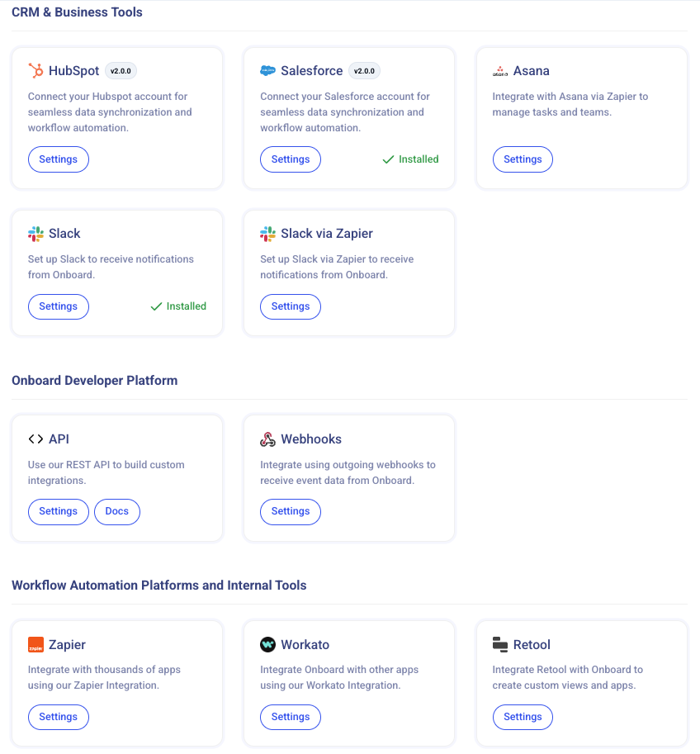Click the Slack logo icon
Screen dimensions: 700x754
(x=35, y=234)
